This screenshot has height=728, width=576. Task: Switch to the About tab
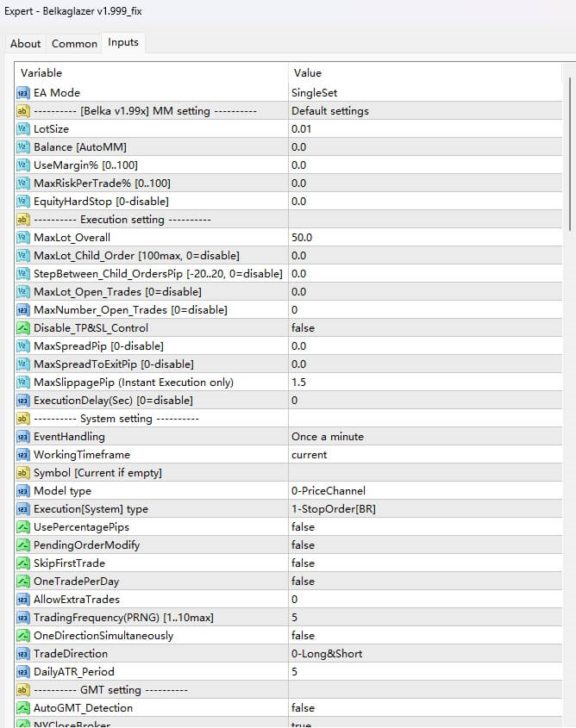click(x=25, y=43)
